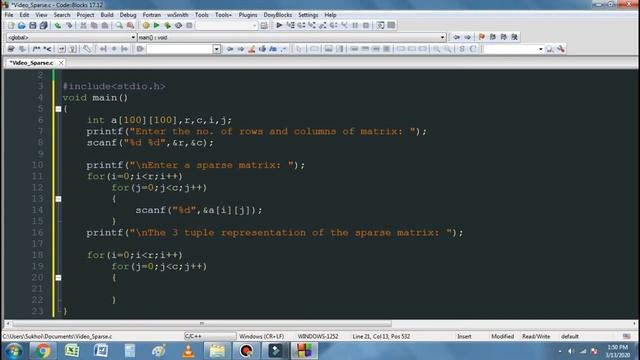640x360 pixels.
Task: Click the C/C++ language field in status bar
Action: tap(210, 336)
